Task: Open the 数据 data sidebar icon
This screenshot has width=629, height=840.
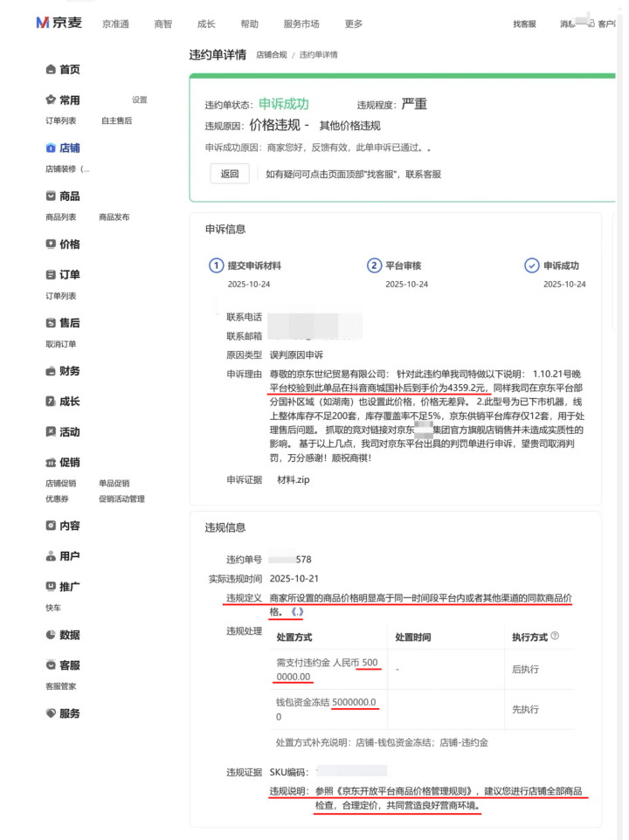Action: (51, 635)
